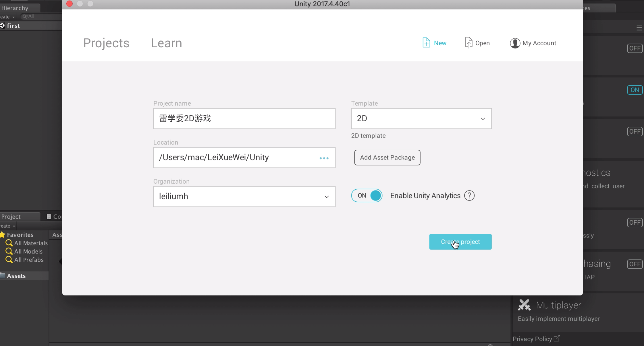Click the Analytics help question mark icon
This screenshot has width=644, height=346.
(x=469, y=196)
